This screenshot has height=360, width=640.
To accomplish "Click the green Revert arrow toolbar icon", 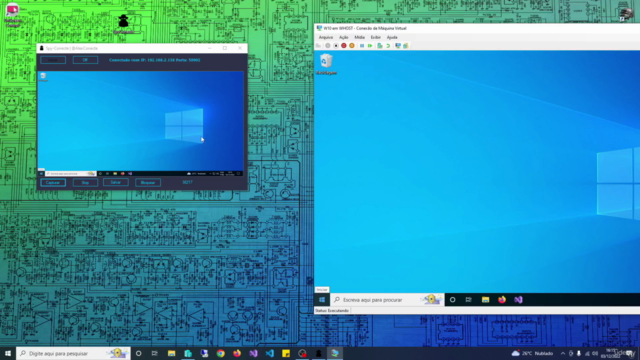I will pyautogui.click(x=388, y=46).
